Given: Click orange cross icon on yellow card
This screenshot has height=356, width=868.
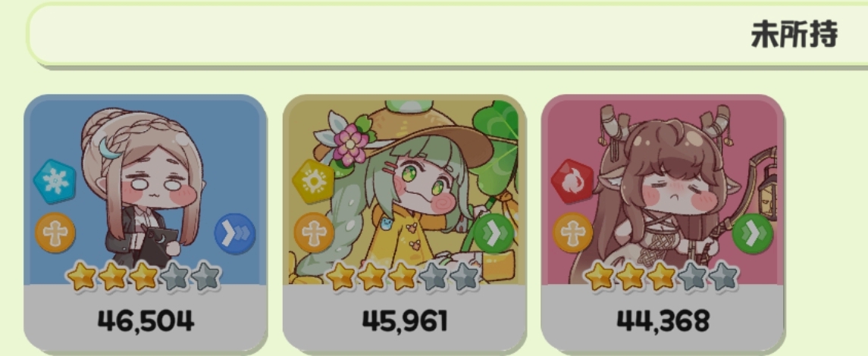Looking at the screenshot, I should (x=314, y=233).
